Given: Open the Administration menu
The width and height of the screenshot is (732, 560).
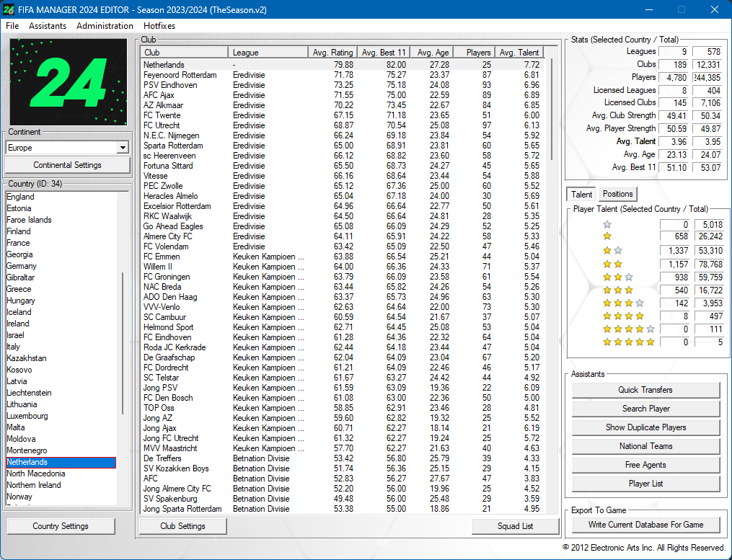Looking at the screenshot, I should pyautogui.click(x=105, y=26).
